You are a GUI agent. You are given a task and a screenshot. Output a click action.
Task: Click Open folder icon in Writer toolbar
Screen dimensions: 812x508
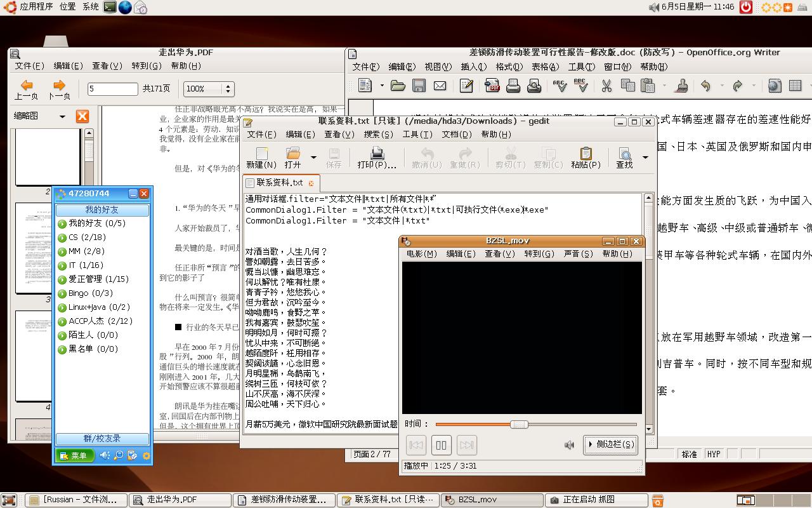398,86
